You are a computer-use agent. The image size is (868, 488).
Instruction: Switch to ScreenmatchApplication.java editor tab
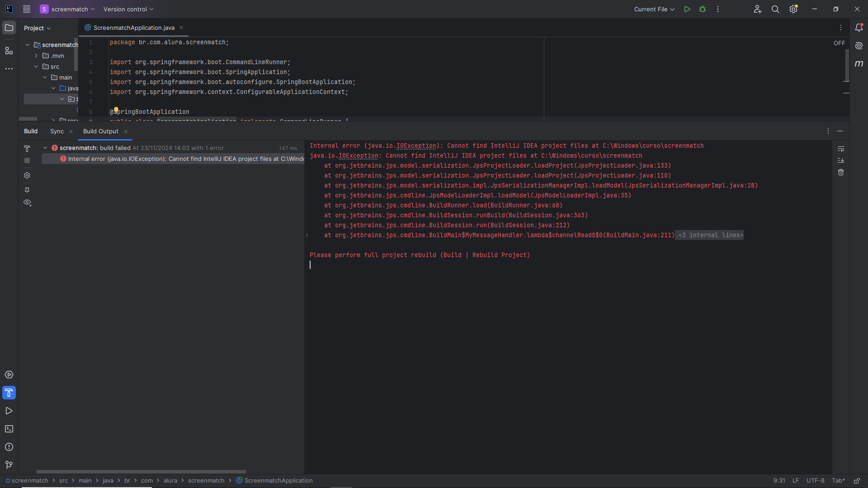click(134, 28)
